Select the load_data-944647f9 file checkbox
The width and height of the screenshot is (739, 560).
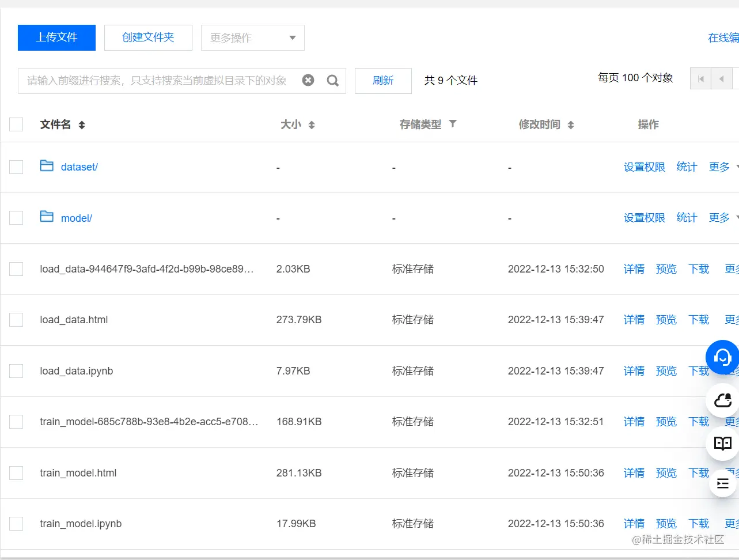click(x=16, y=269)
